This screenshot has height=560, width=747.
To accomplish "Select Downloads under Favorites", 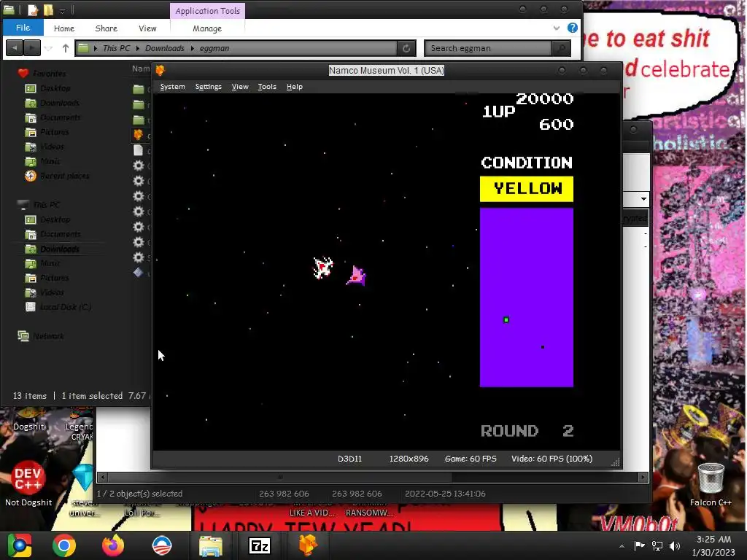I will (x=60, y=103).
